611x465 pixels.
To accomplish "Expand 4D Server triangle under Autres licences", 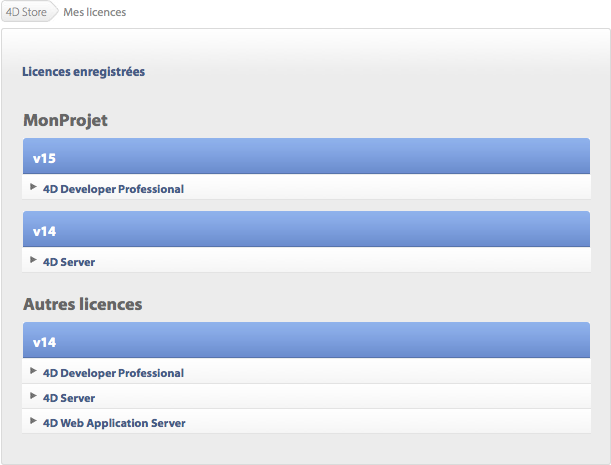I will pyautogui.click(x=34, y=396).
